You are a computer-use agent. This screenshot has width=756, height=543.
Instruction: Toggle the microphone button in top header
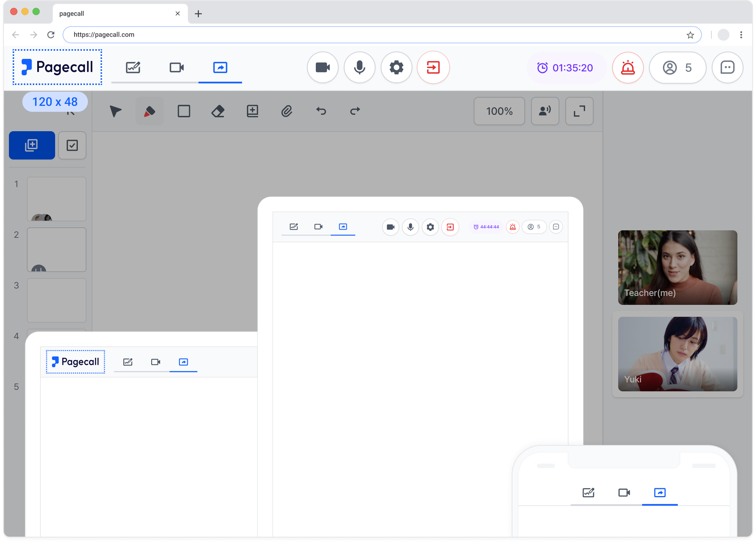click(359, 67)
